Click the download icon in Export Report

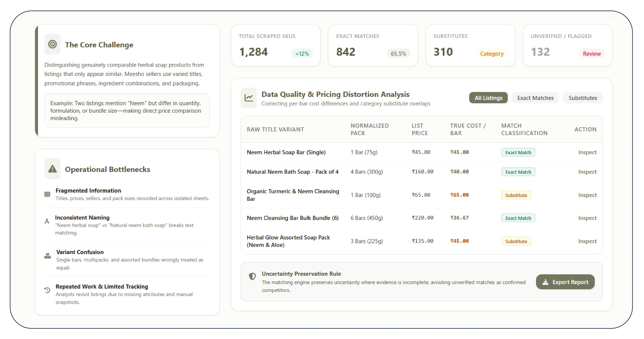(x=546, y=282)
